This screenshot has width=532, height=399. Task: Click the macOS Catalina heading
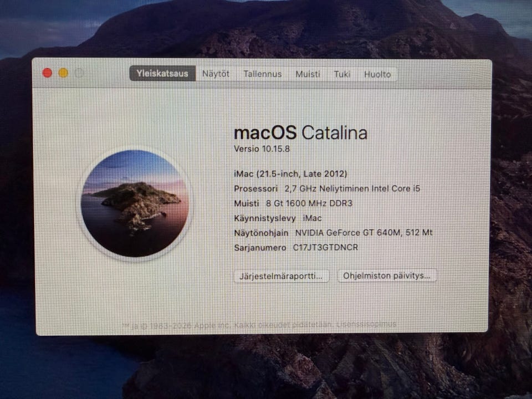pos(300,132)
